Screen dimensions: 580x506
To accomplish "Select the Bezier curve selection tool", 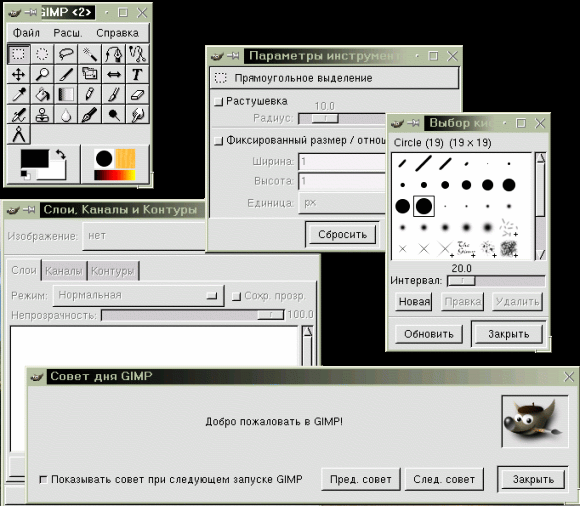I will tap(114, 54).
